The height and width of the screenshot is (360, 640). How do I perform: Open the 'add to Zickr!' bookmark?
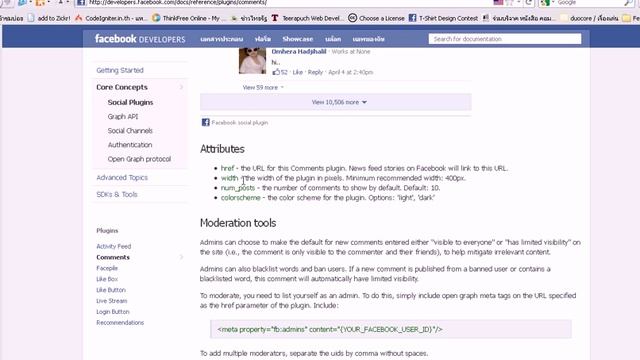(x=49, y=18)
